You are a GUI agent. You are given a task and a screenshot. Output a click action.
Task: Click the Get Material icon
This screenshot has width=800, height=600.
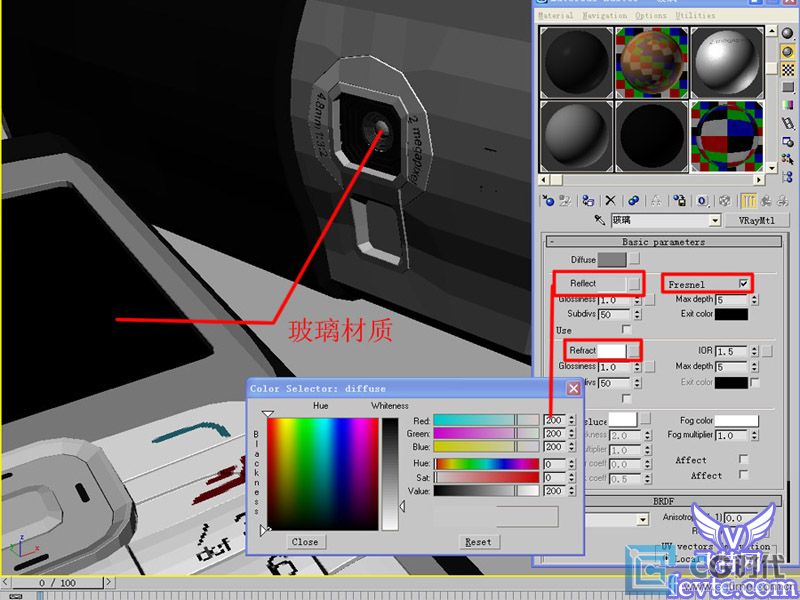click(548, 201)
